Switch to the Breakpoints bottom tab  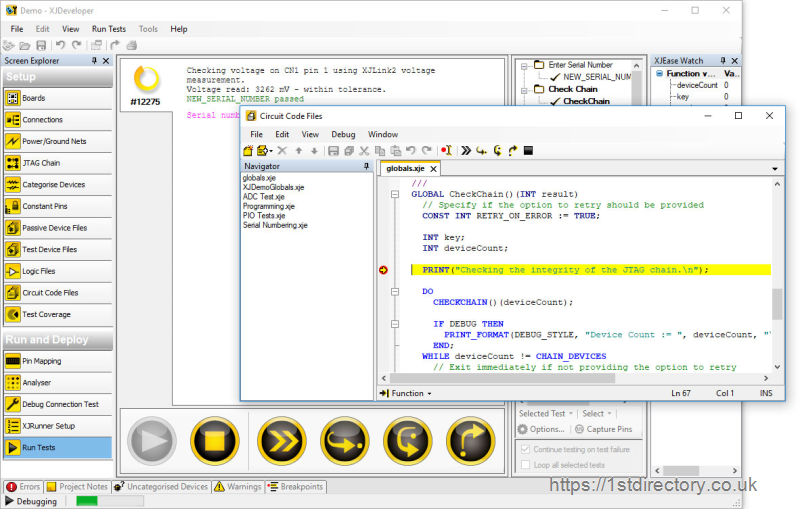(x=295, y=487)
